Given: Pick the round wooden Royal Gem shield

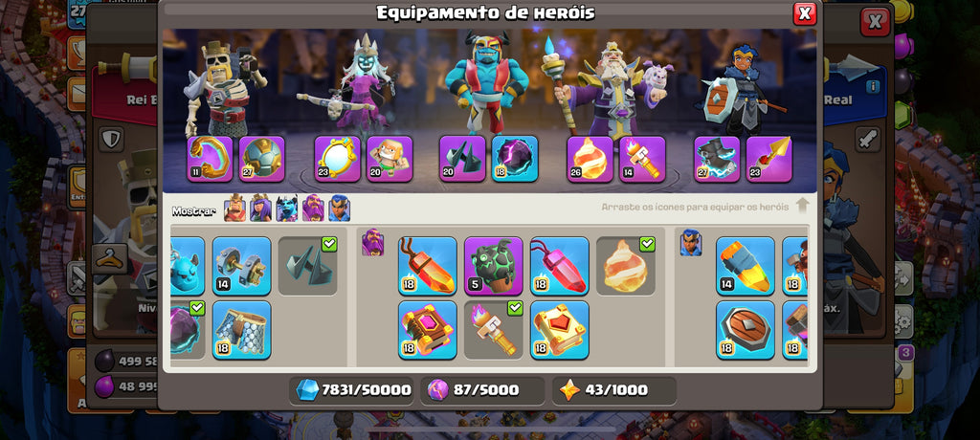Looking at the screenshot, I should [746, 330].
